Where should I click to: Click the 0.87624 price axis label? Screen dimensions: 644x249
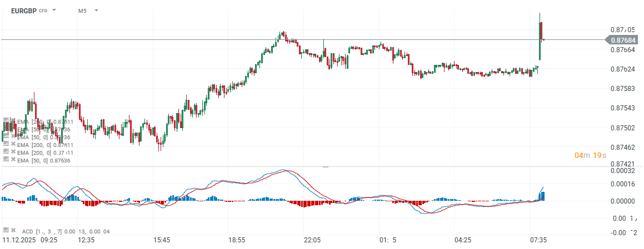click(622, 69)
